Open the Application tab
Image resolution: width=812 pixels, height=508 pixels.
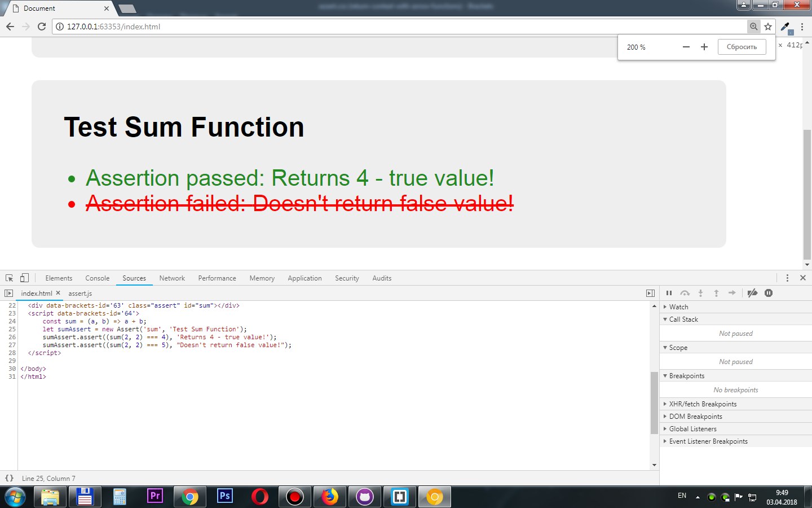(304, 278)
